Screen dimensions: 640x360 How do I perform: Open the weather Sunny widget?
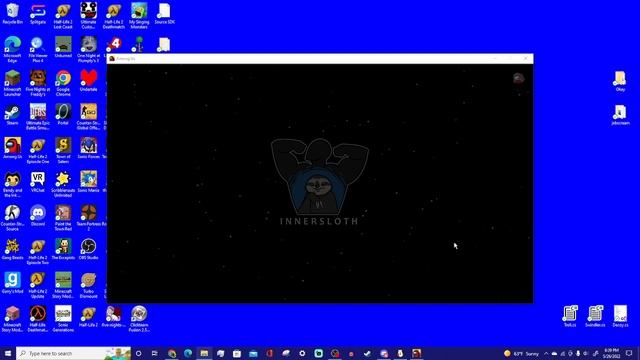[x=522, y=353]
